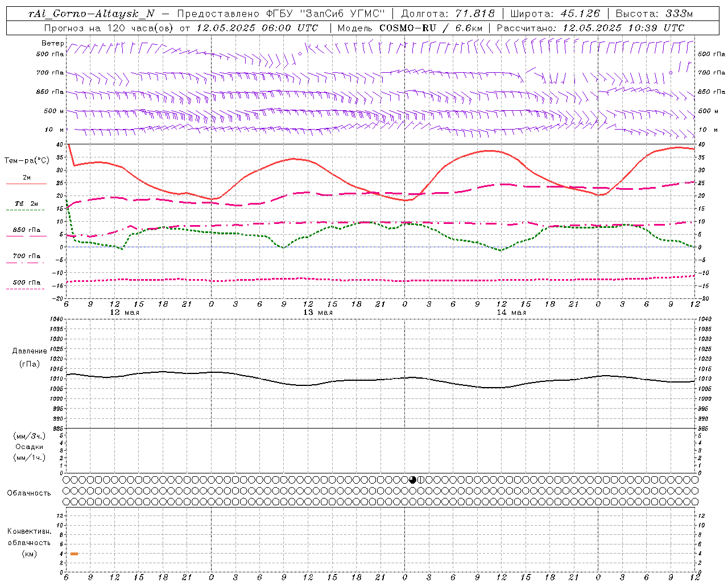Viewport: 728px width, 582px height.
Task: Click the 'Ветер' wind panel label
Action: [x=53, y=43]
